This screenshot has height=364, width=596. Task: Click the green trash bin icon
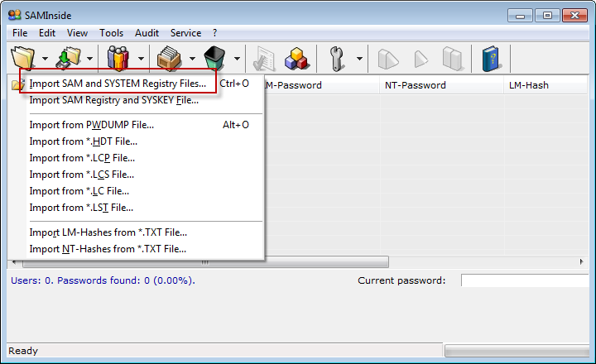214,58
